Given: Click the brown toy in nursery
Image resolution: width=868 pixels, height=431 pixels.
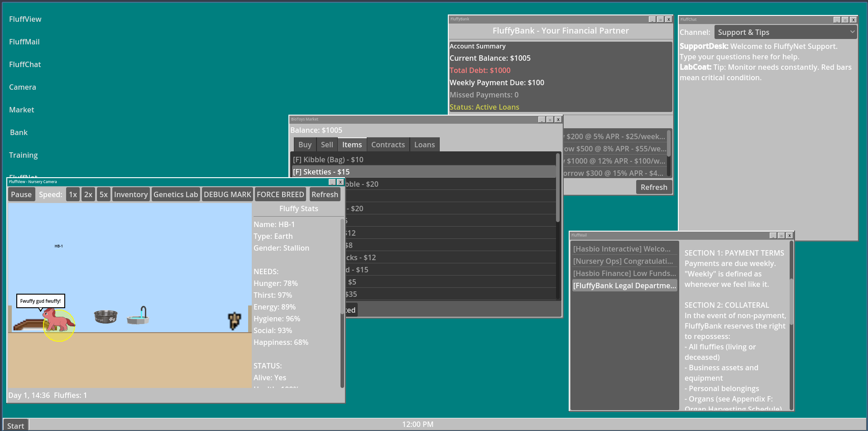Looking at the screenshot, I should pyautogui.click(x=234, y=321).
